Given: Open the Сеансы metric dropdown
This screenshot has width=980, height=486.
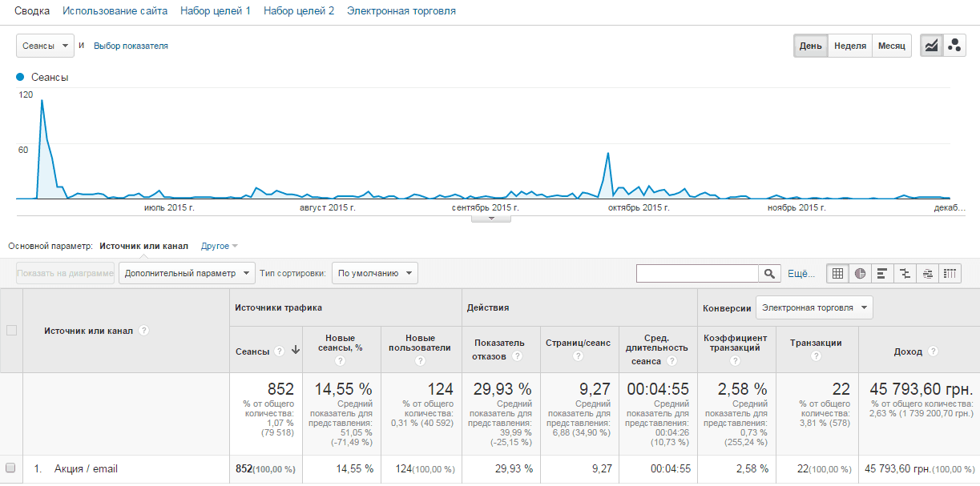Looking at the screenshot, I should click(x=45, y=46).
